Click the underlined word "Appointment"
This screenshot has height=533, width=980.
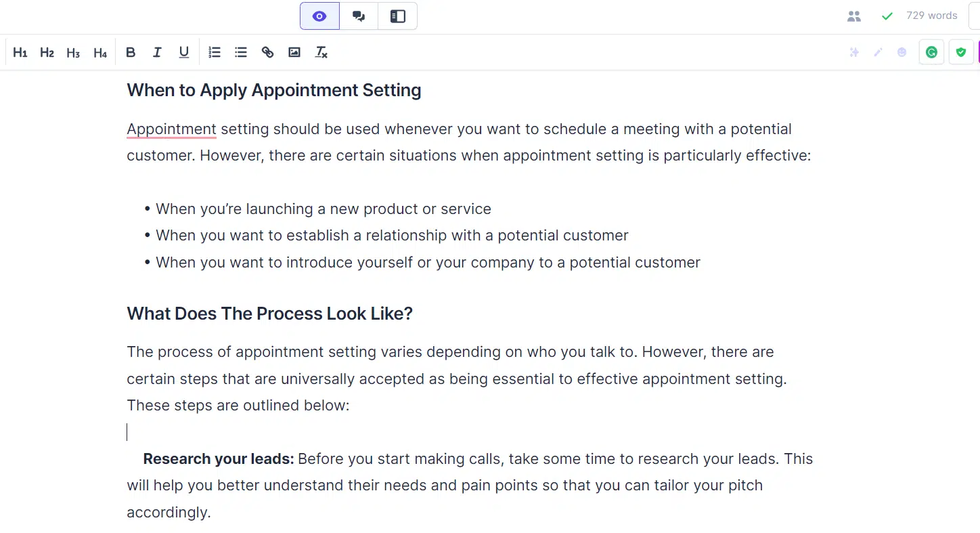click(171, 129)
